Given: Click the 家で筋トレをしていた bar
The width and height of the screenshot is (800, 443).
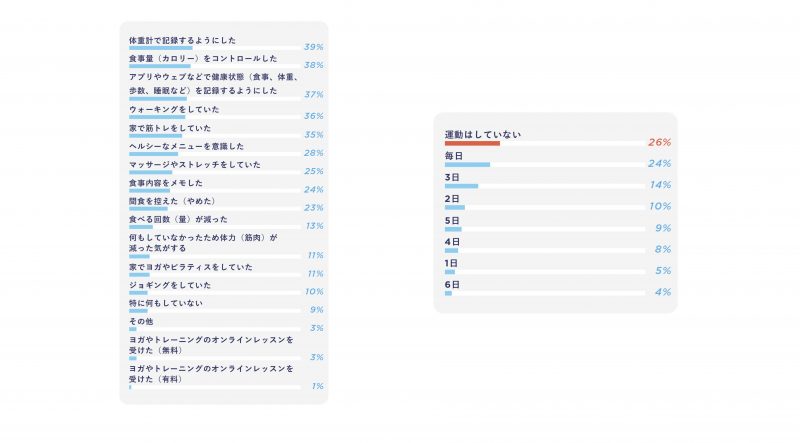Looking at the screenshot, I should tap(155, 136).
